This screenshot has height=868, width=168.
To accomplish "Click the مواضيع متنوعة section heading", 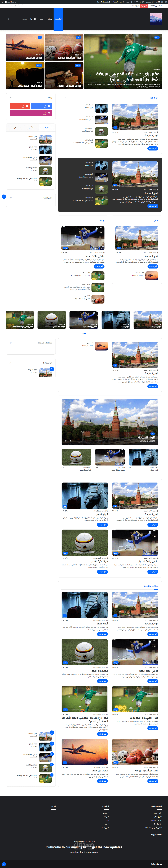I will click(x=151, y=586).
